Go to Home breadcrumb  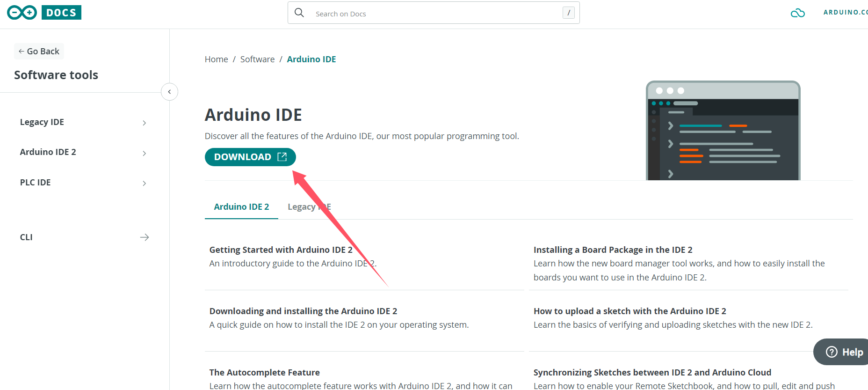coord(216,59)
